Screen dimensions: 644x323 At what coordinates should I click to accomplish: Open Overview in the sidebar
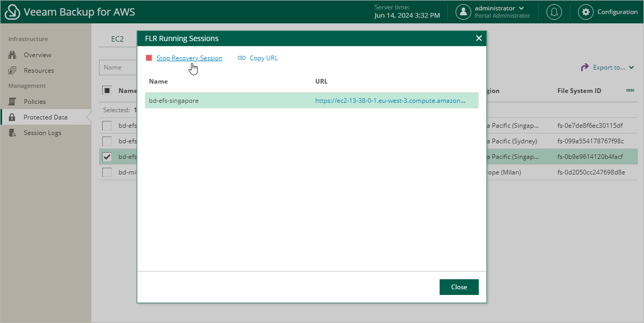point(37,55)
